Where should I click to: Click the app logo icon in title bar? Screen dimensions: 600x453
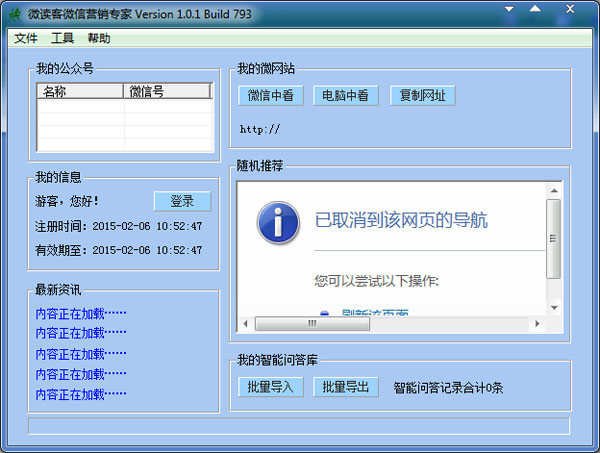pos(15,15)
